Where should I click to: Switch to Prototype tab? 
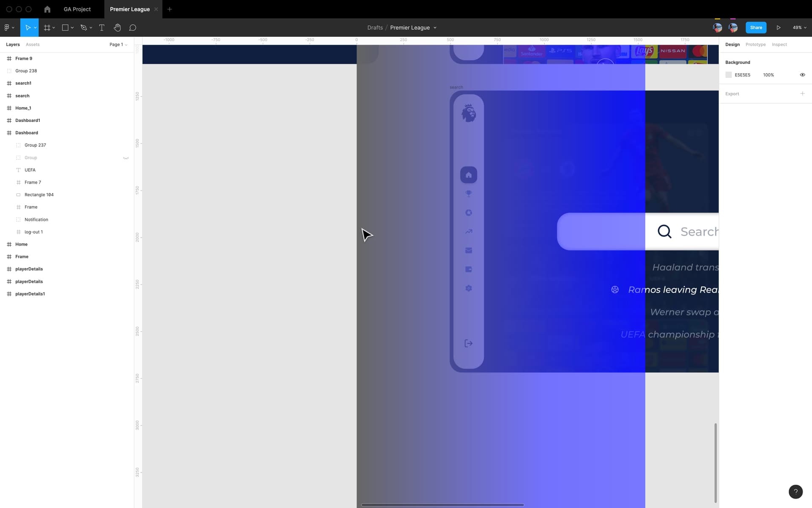pyautogui.click(x=756, y=44)
